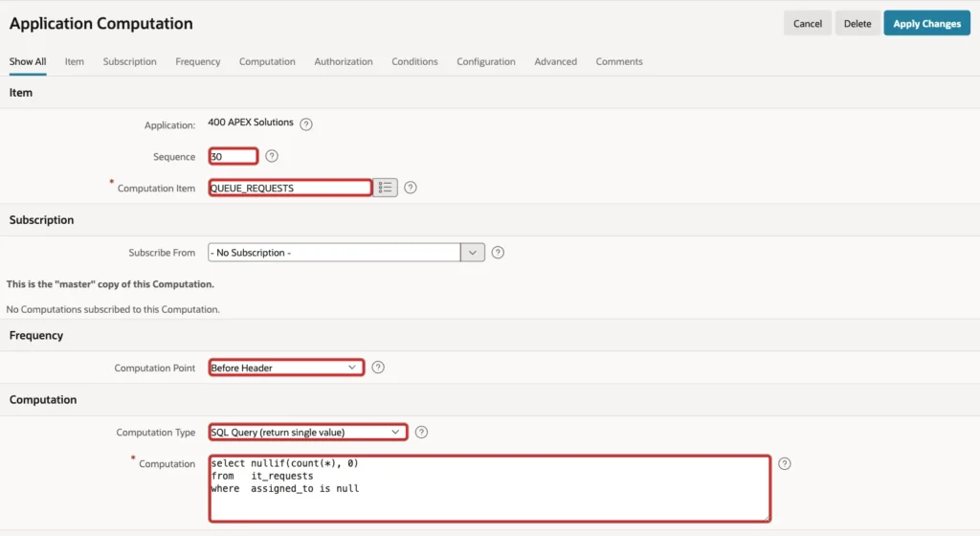980x536 pixels.
Task: Click the Application Computation page title
Action: pos(100,24)
